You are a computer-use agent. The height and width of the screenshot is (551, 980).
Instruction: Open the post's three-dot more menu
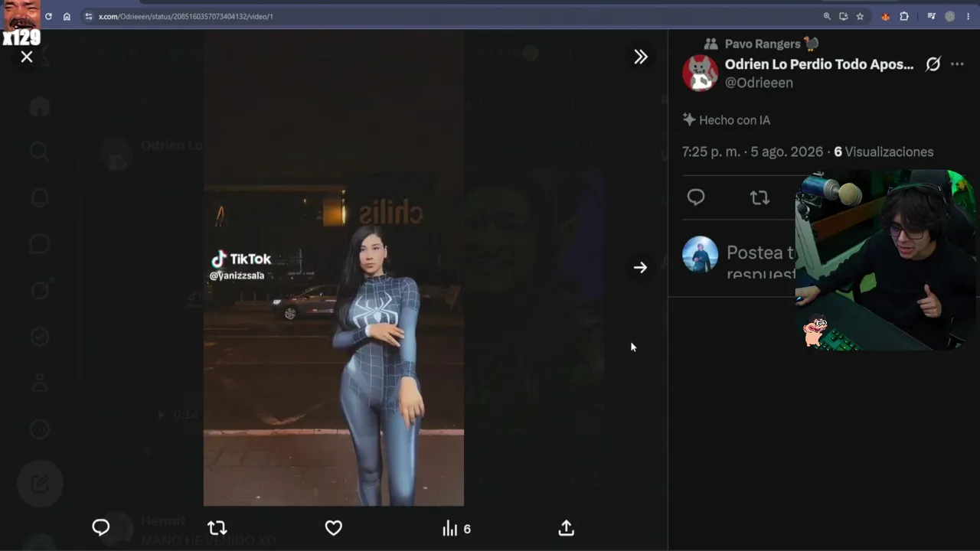(x=957, y=64)
